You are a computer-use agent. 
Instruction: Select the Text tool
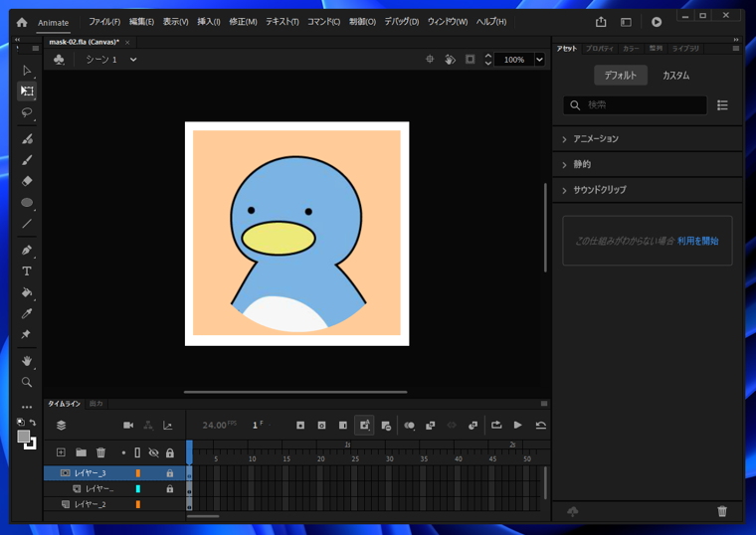click(x=27, y=271)
